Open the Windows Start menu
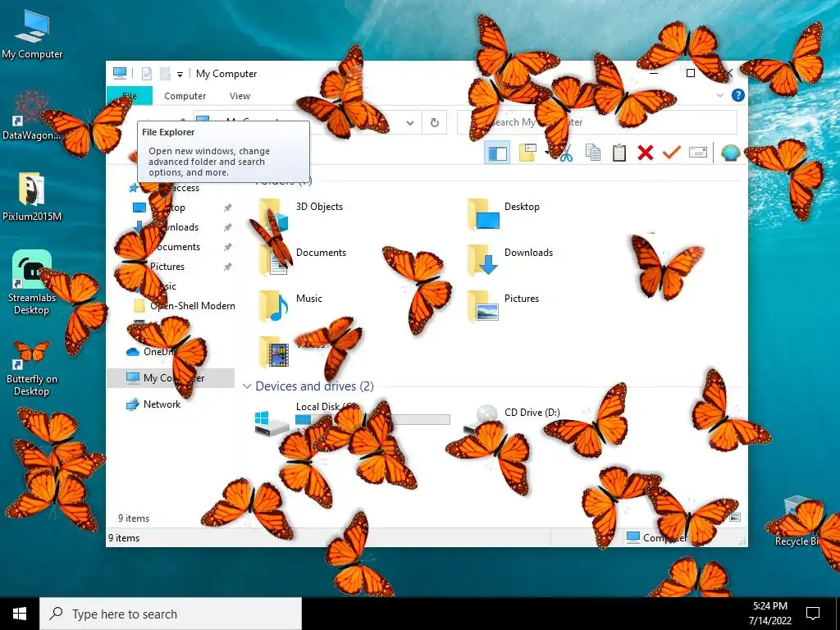Image resolution: width=840 pixels, height=630 pixels. pyautogui.click(x=20, y=614)
